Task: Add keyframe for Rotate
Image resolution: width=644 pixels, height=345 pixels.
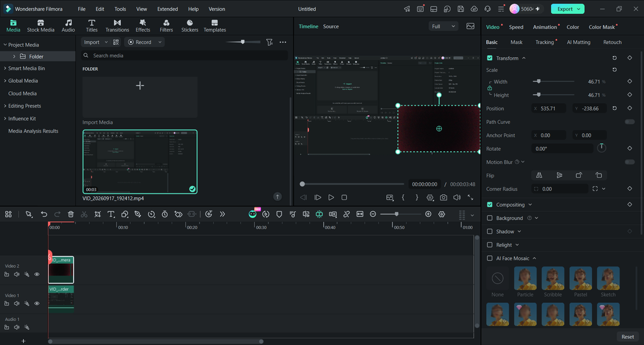Action: point(630,148)
